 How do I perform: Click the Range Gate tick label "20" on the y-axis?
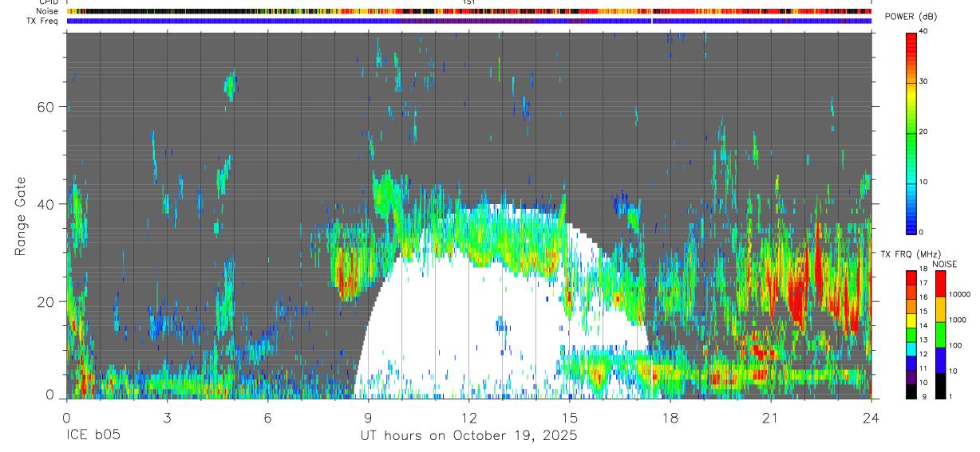pyautogui.click(x=47, y=301)
